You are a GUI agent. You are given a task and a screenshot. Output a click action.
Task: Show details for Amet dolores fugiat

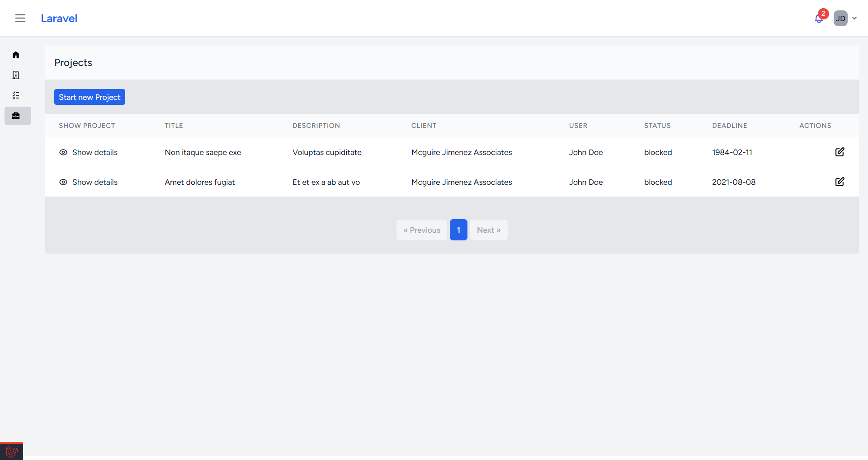88,182
